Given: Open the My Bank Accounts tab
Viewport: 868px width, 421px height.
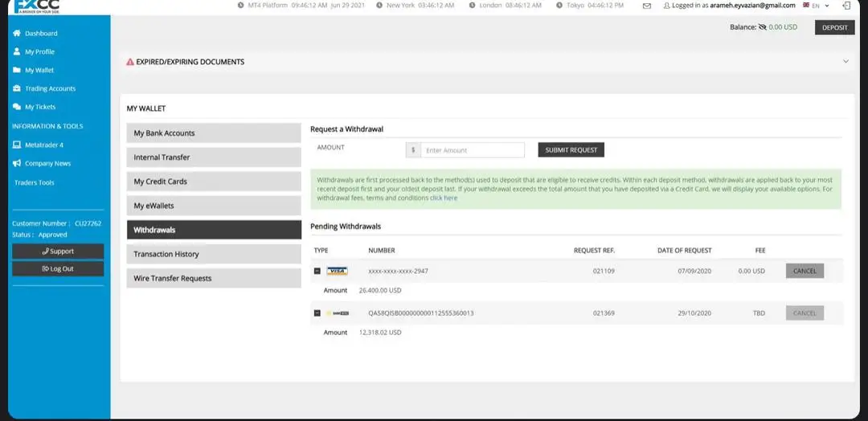Looking at the screenshot, I should click(x=214, y=133).
